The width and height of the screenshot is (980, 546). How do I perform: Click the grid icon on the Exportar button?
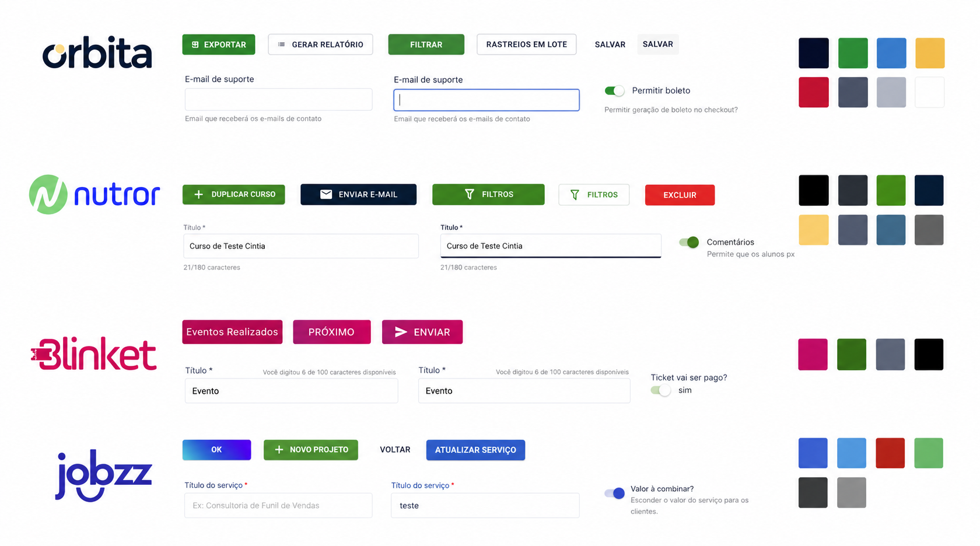coord(195,44)
